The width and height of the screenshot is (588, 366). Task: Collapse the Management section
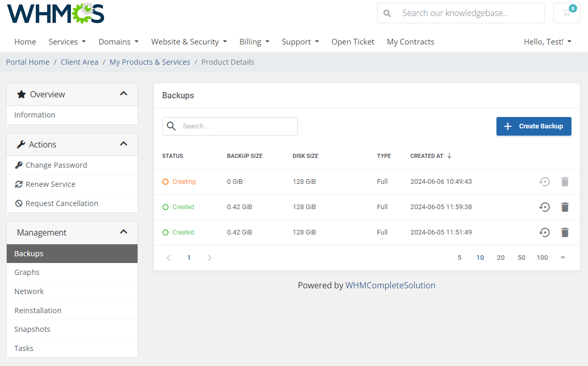[124, 232]
